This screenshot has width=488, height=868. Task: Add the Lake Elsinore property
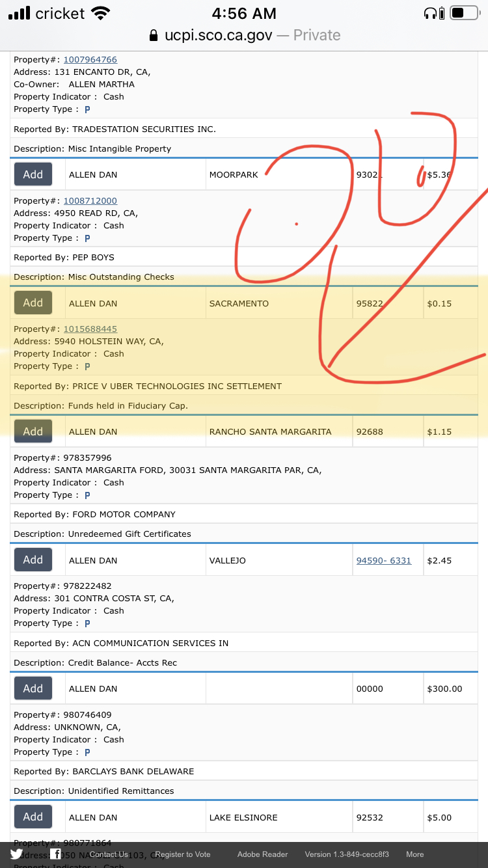tap(33, 817)
